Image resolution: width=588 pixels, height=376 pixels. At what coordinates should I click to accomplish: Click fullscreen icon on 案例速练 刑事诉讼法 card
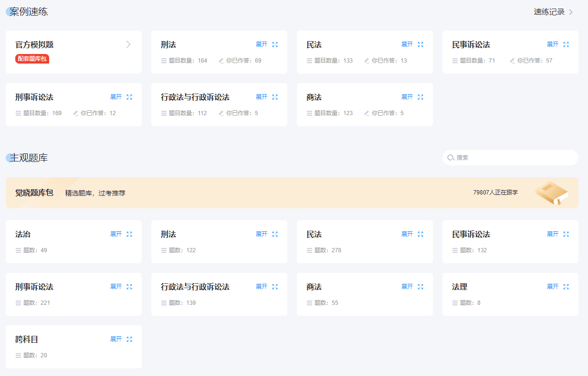click(x=129, y=97)
